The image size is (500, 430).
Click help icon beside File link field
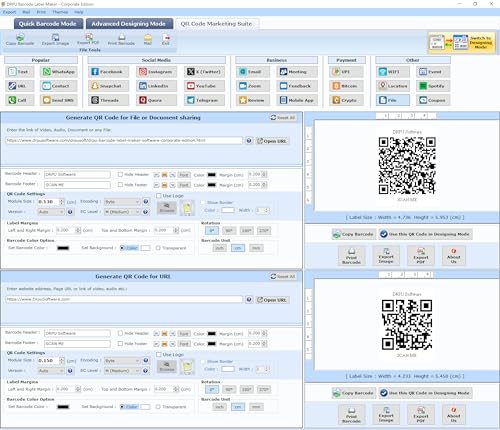249,141
